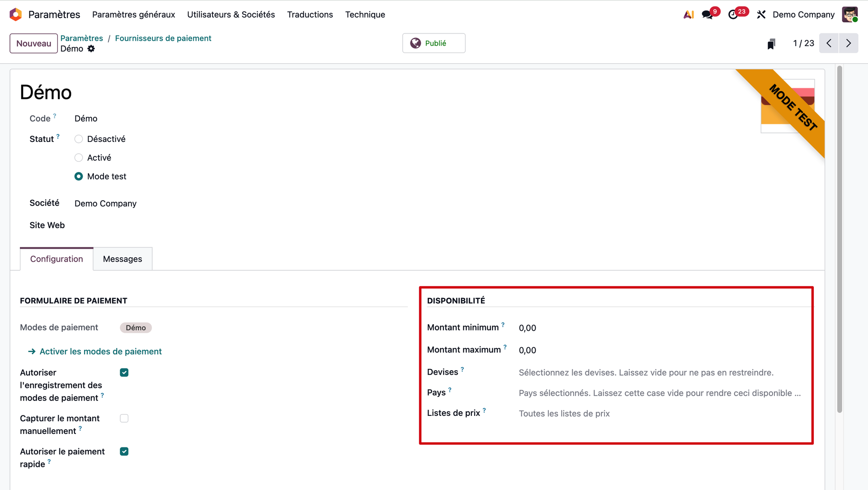Open help tooltip next to Code
868x490 pixels.
pyautogui.click(x=55, y=116)
